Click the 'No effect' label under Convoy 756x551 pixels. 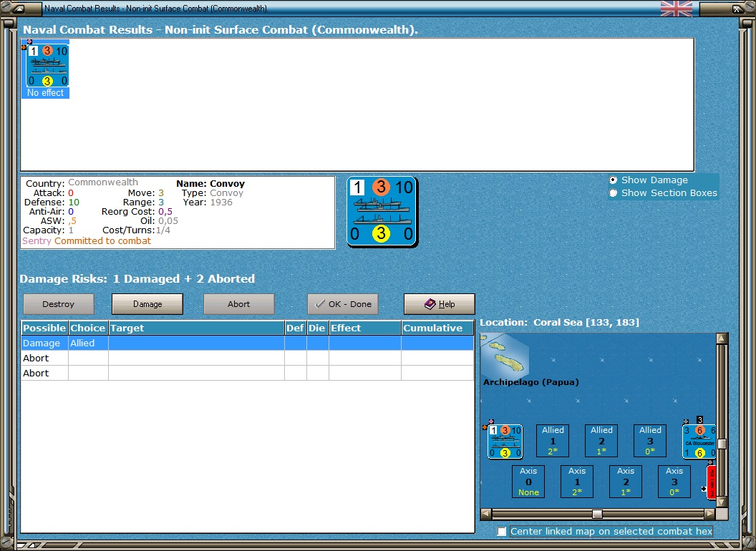click(45, 92)
